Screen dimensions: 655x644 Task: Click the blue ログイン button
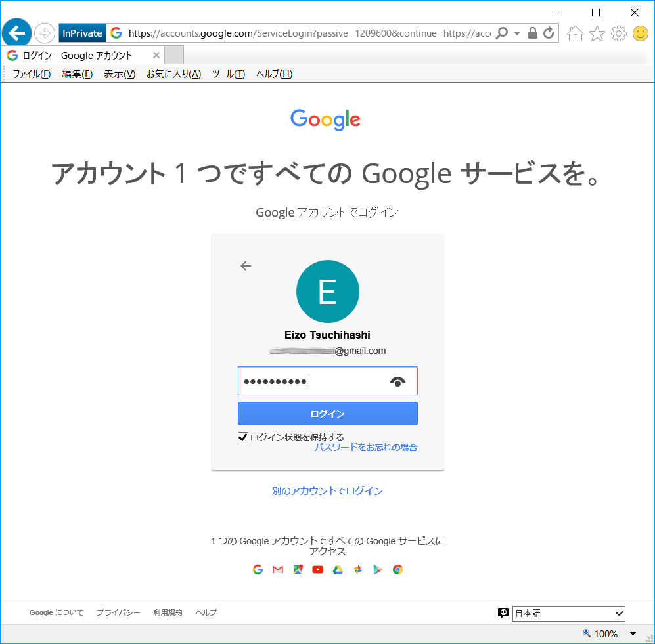tap(327, 414)
